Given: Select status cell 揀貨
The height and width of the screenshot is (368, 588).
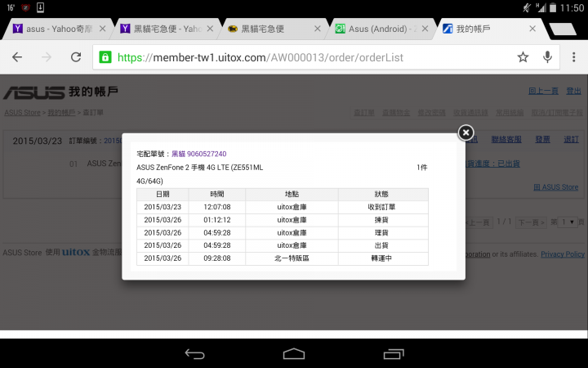Looking at the screenshot, I should (381, 220).
